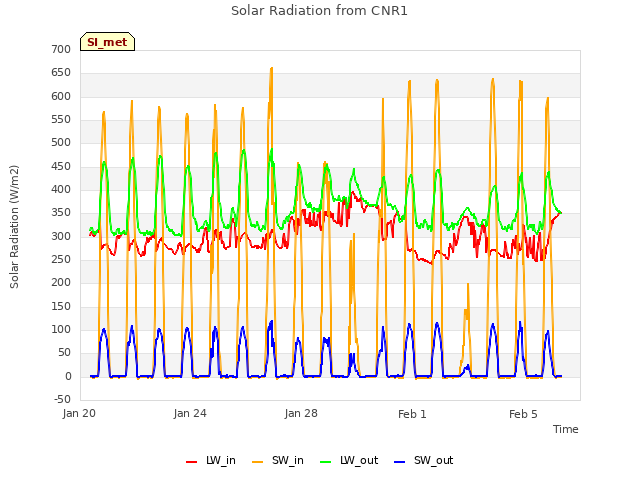Click the chart title Solar Radiation from CNR1
The image size is (640, 480).
[319, 11]
